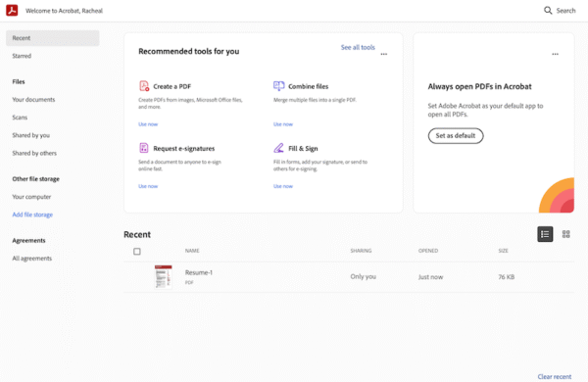Click the Set as default button
The image size is (588, 382).
(456, 136)
